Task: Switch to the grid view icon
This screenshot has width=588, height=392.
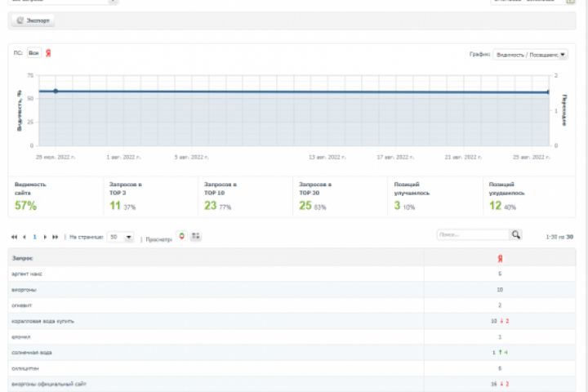Action: [196, 236]
